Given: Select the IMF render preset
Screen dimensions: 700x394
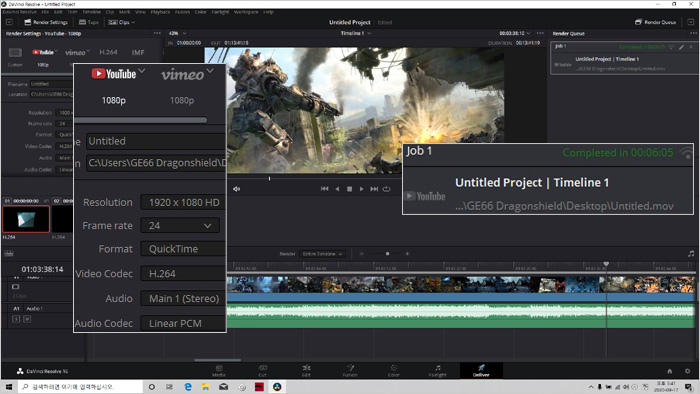Looking at the screenshot, I should click(138, 52).
